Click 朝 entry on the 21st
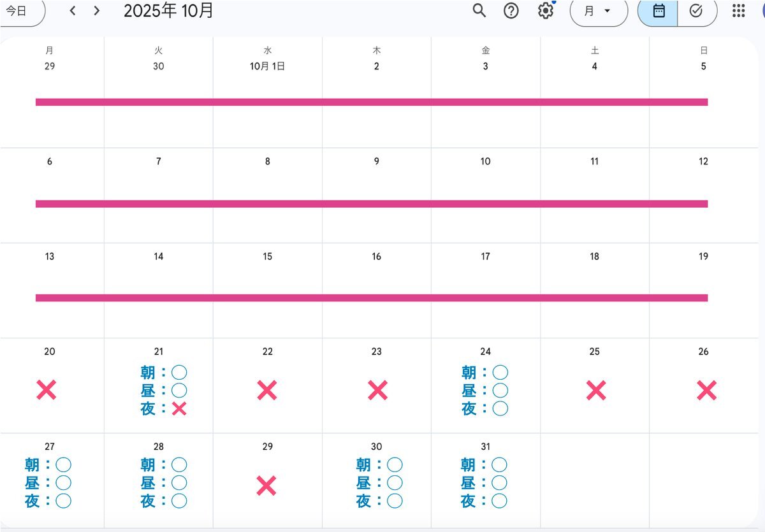Screen dimensions: 765x532 click(163, 373)
